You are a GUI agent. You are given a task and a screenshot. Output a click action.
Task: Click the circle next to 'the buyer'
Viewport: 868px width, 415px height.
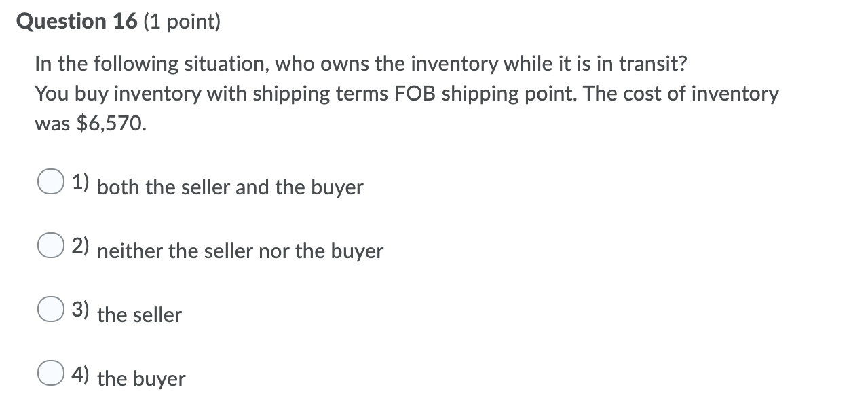tap(50, 372)
